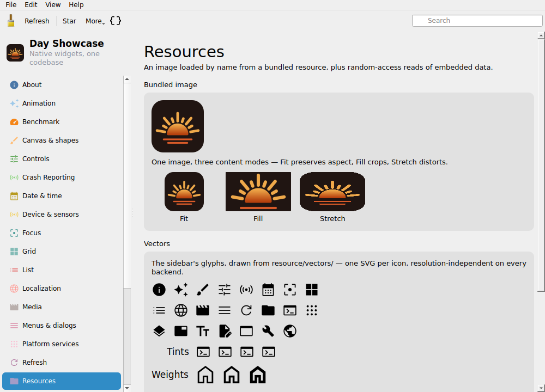Screen dimensions: 545x392
Task: Open the Edit menu
Action: (x=31, y=5)
